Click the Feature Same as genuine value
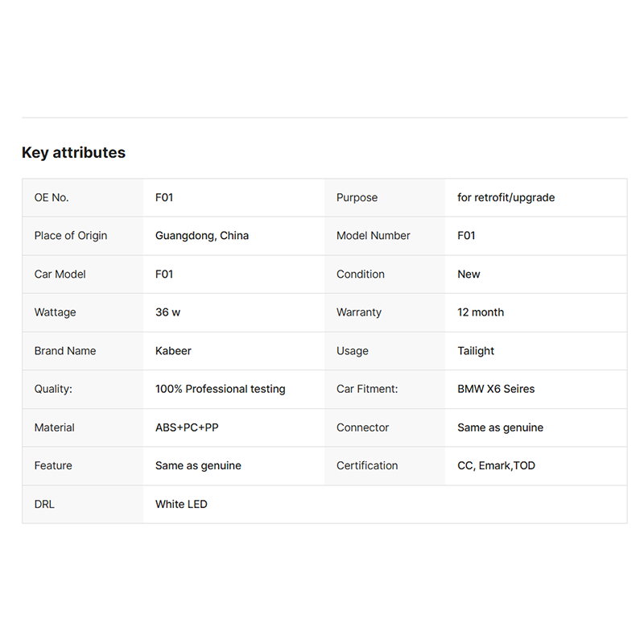The height and width of the screenshot is (644, 644). [x=198, y=466]
